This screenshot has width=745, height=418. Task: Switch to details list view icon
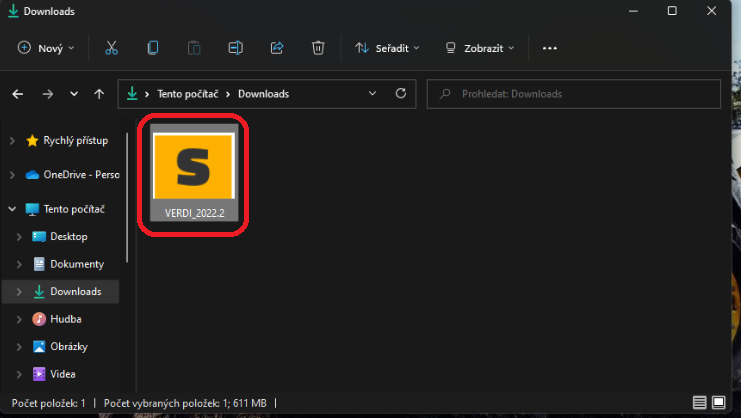[699, 403]
